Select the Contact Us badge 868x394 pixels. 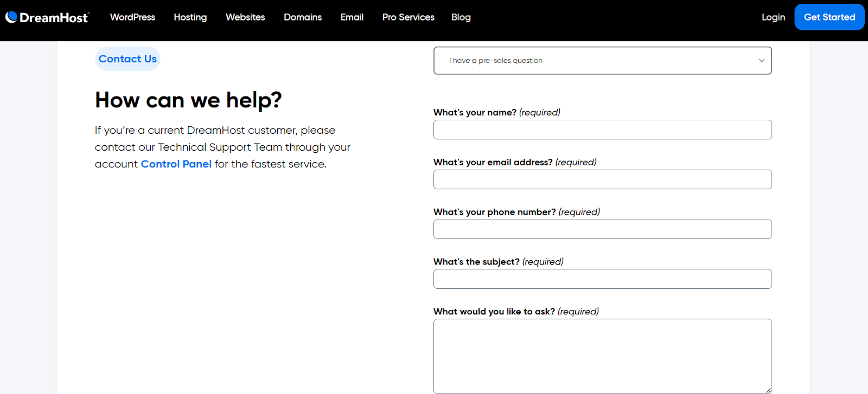[127, 59]
